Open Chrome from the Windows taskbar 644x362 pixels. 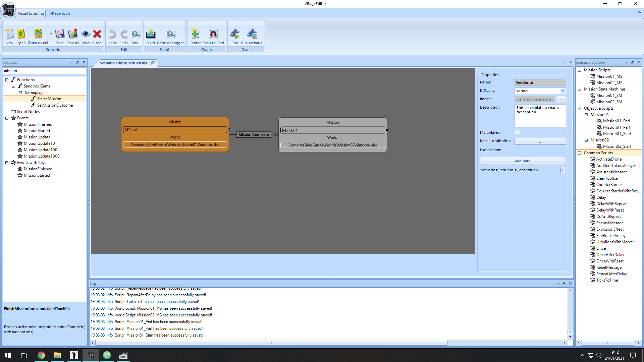pos(41,355)
